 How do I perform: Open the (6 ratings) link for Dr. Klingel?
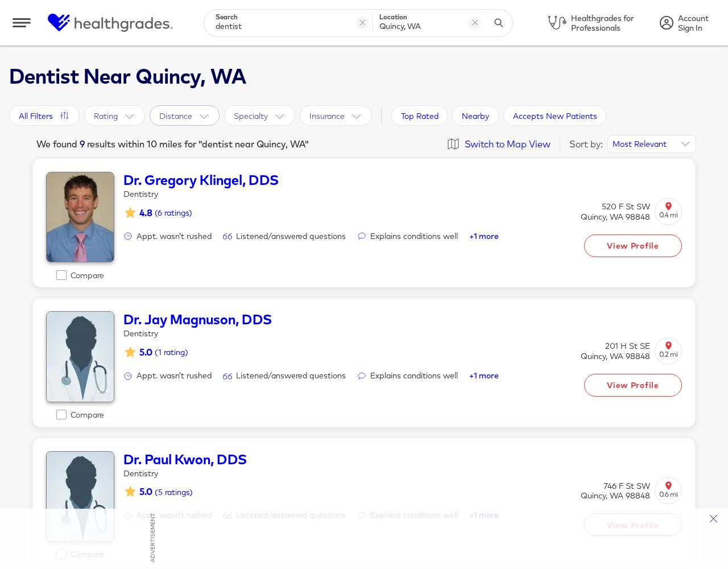click(173, 213)
